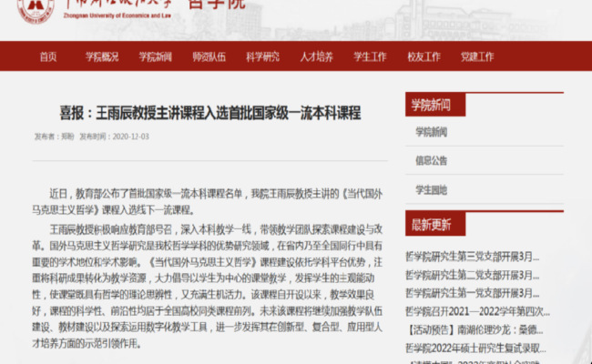Open the 党建工作 navigation item
Screen dimensions: 592x364
477,56
